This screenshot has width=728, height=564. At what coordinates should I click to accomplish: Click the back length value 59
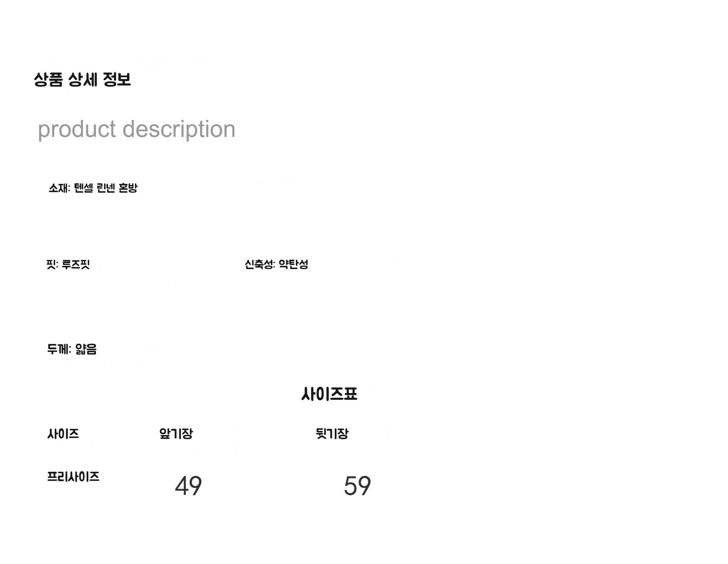click(x=357, y=486)
